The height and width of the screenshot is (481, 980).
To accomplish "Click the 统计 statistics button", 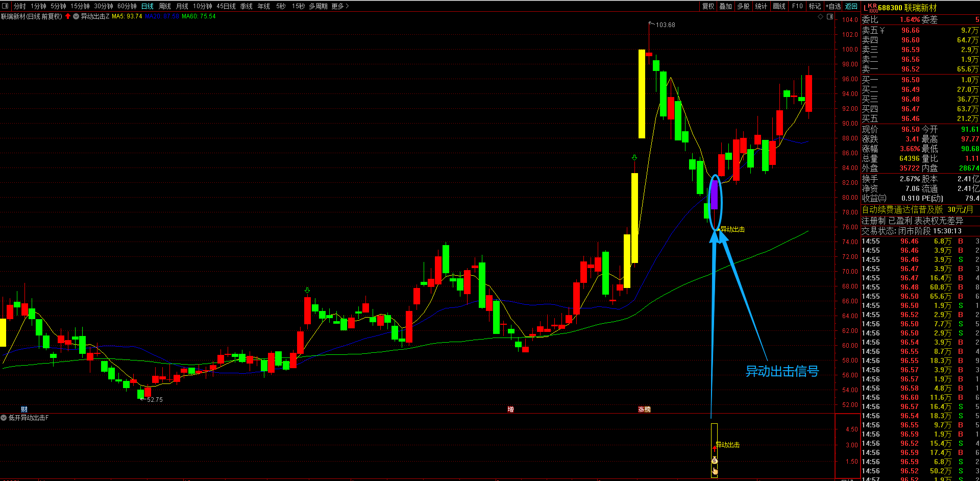I will pyautogui.click(x=761, y=6).
